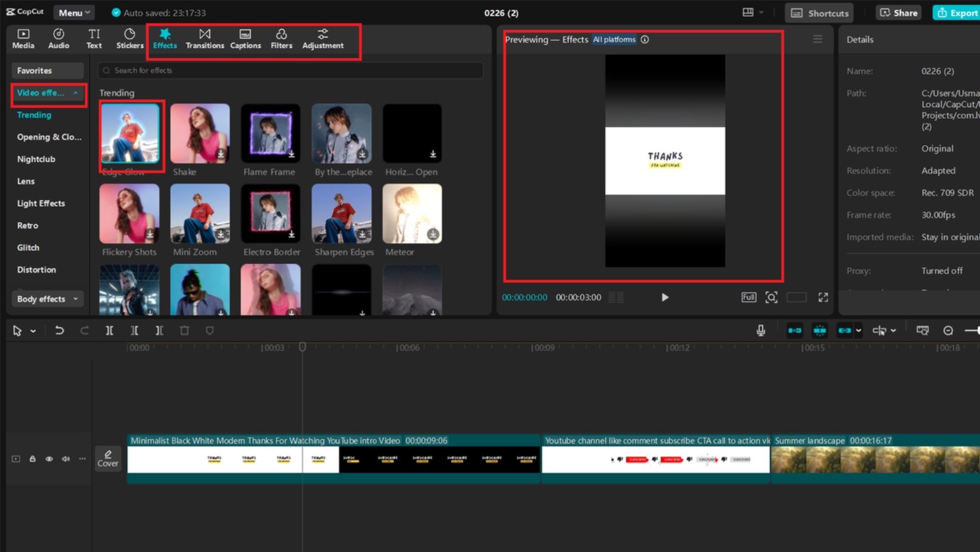Image resolution: width=980 pixels, height=552 pixels.
Task: Download the Horiz... Open effect
Action: coord(433,154)
